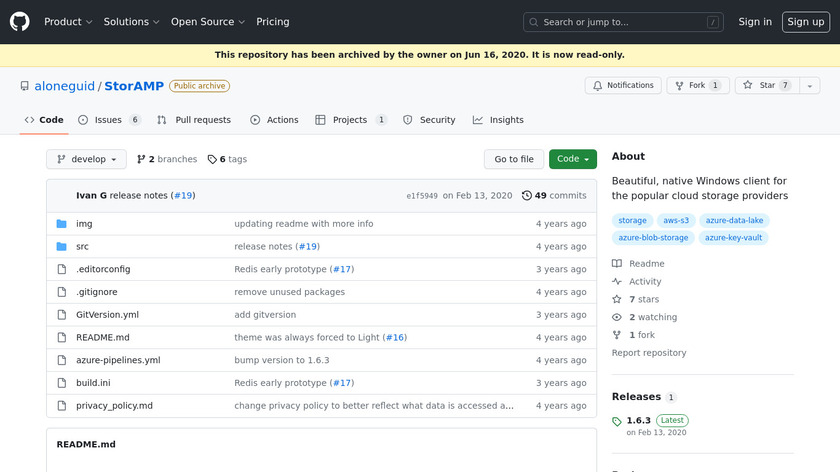Open Activity from About sidebar
840x472 pixels.
tap(644, 282)
